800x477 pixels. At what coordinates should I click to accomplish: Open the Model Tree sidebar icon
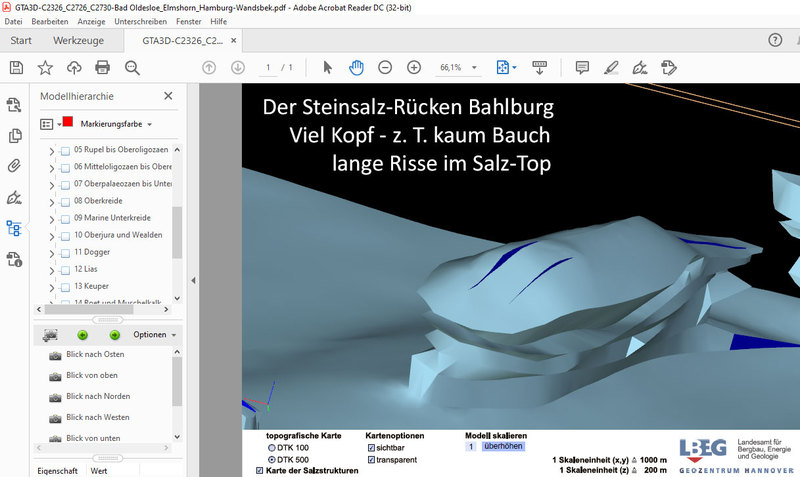(14, 228)
